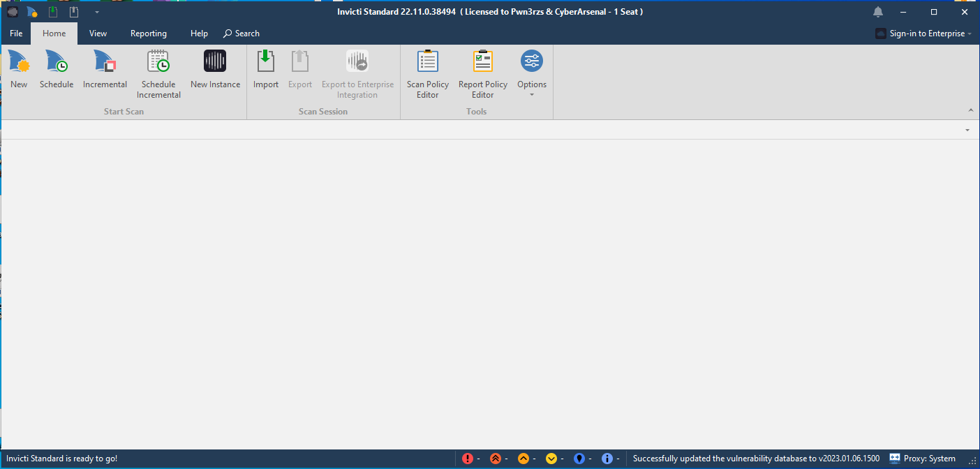Image resolution: width=980 pixels, height=469 pixels.
Task: Click the information severity status icon
Action: tap(607, 459)
